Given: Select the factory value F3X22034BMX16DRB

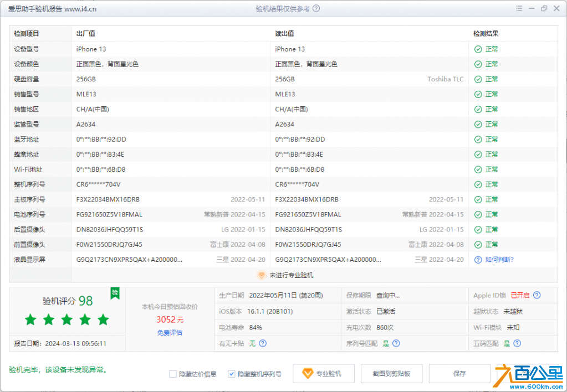Looking at the screenshot, I should (108, 199).
